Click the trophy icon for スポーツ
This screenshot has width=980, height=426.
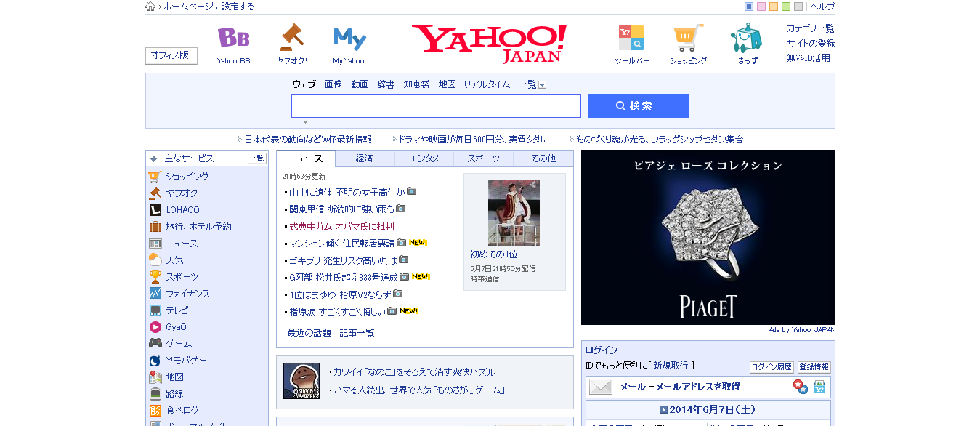155,276
